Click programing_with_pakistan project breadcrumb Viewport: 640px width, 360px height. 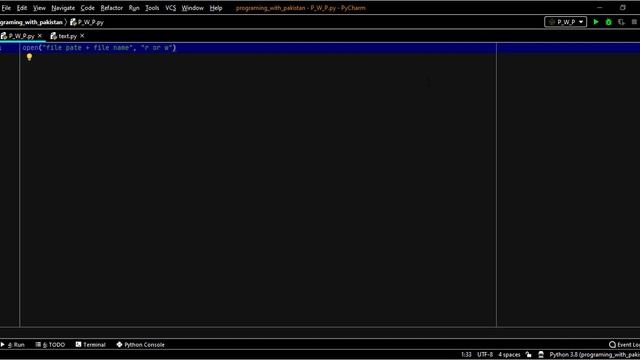pos(31,22)
